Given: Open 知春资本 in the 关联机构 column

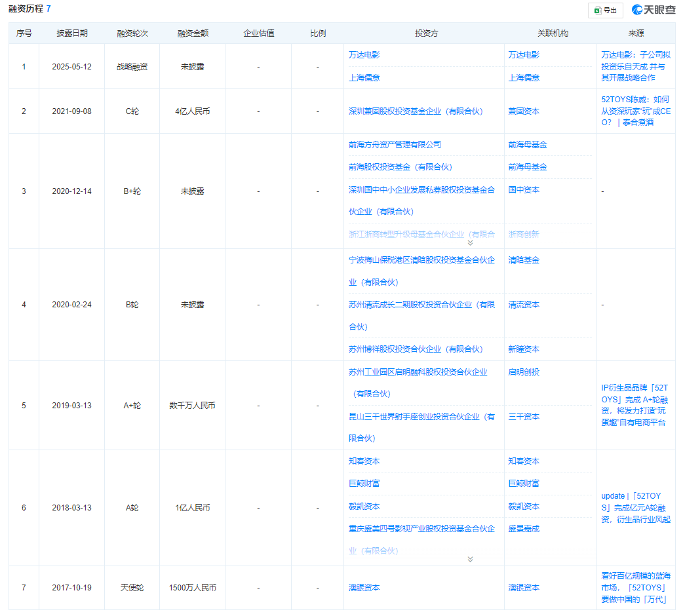Looking at the screenshot, I should coord(524,461).
